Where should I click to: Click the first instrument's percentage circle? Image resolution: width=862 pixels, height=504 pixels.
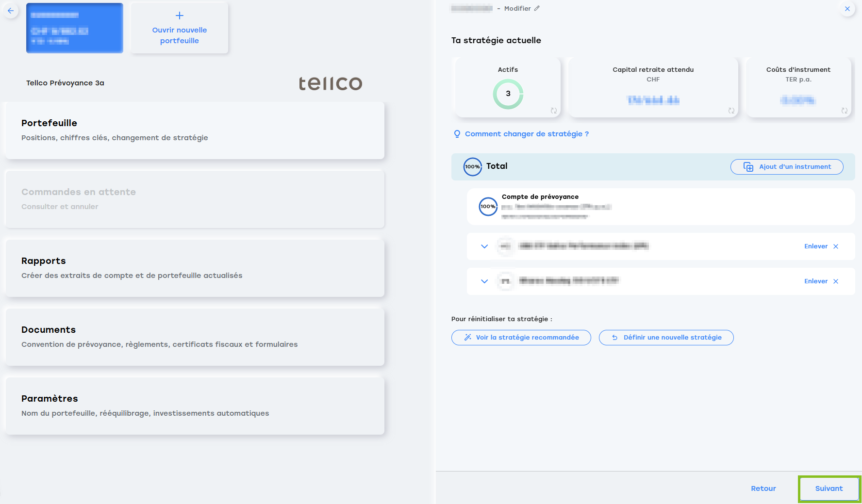coord(505,246)
